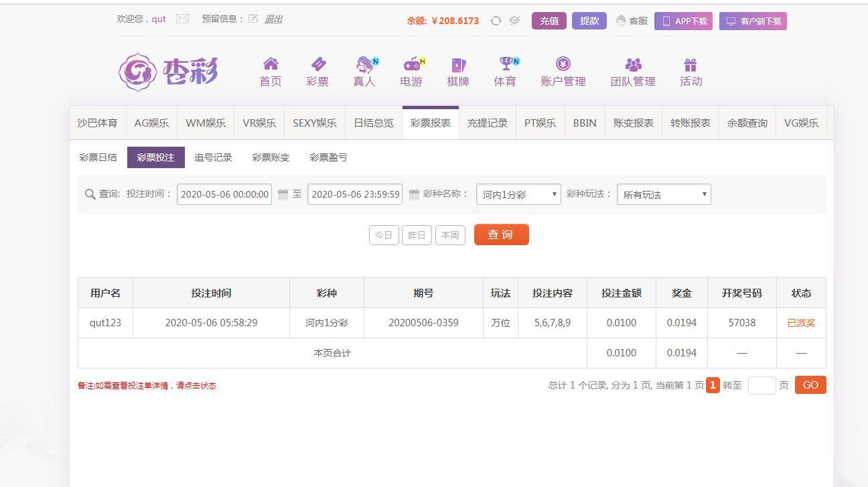Filter by 今日 (today) button
Screen dimensions: 868x487
(384, 235)
